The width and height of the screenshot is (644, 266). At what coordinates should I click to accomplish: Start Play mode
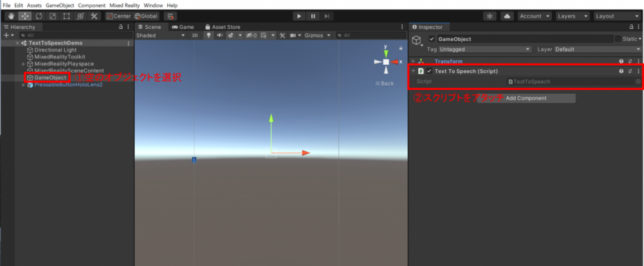pos(299,16)
